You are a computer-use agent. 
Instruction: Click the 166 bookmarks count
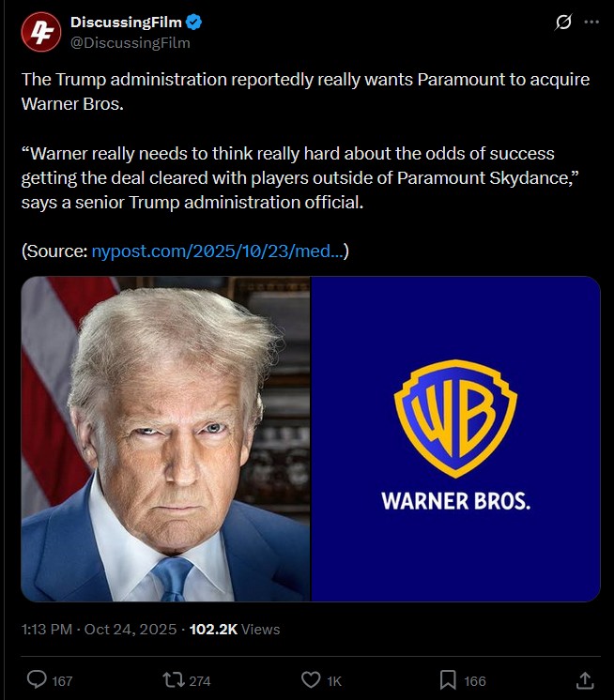click(x=475, y=681)
